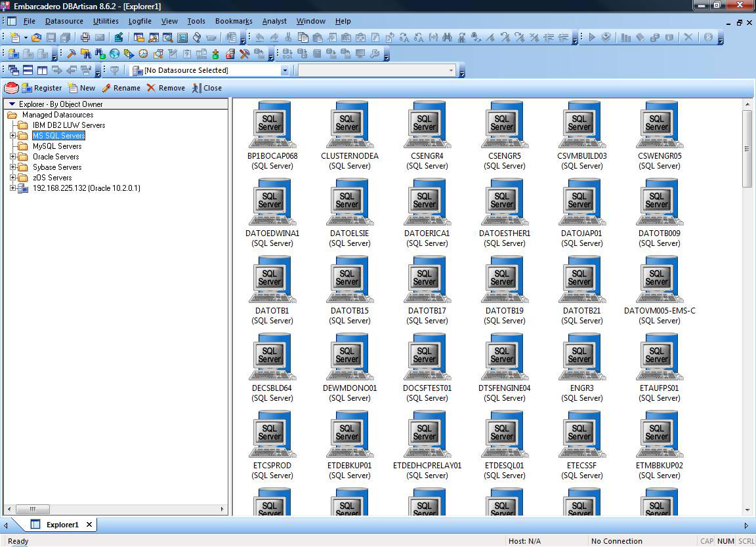This screenshot has height=547, width=756.
Task: Open the Analyst menu
Action: click(x=274, y=21)
